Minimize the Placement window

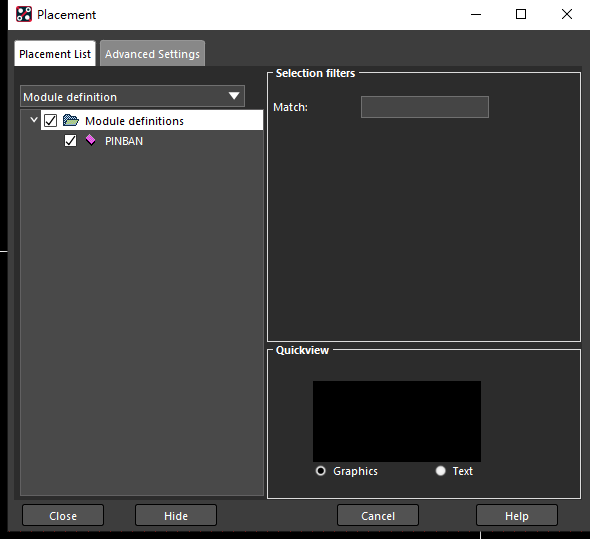pos(476,14)
